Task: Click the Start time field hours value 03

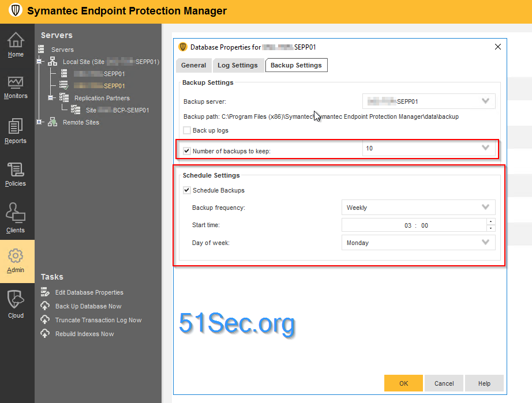Action: point(408,225)
